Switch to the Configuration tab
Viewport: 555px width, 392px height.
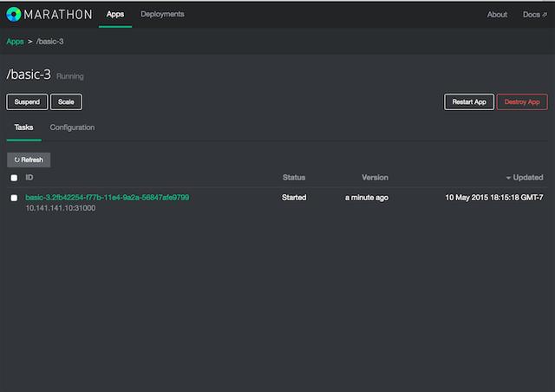tap(72, 127)
